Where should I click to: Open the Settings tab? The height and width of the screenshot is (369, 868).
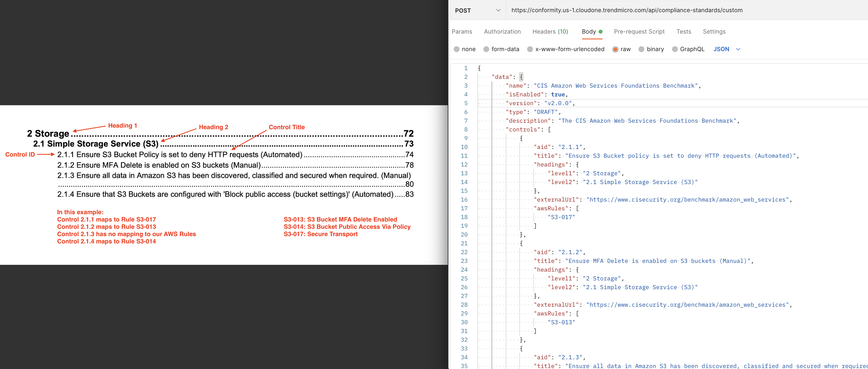(x=714, y=31)
